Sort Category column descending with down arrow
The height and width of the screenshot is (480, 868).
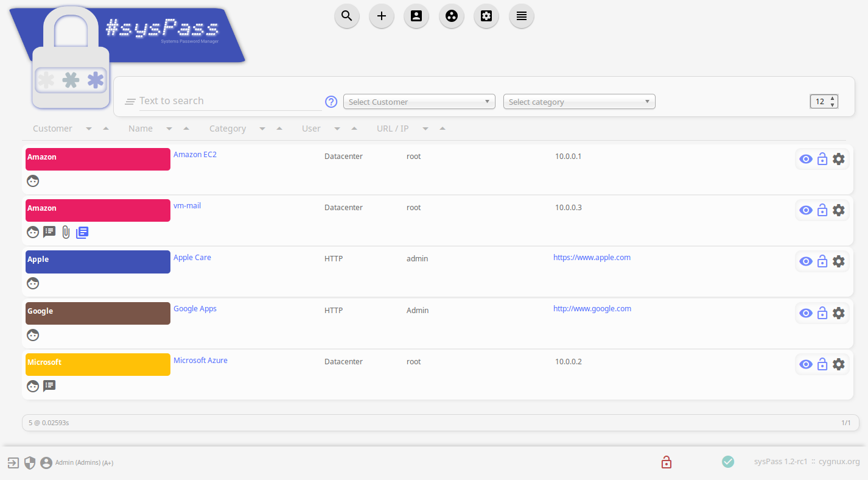262,129
